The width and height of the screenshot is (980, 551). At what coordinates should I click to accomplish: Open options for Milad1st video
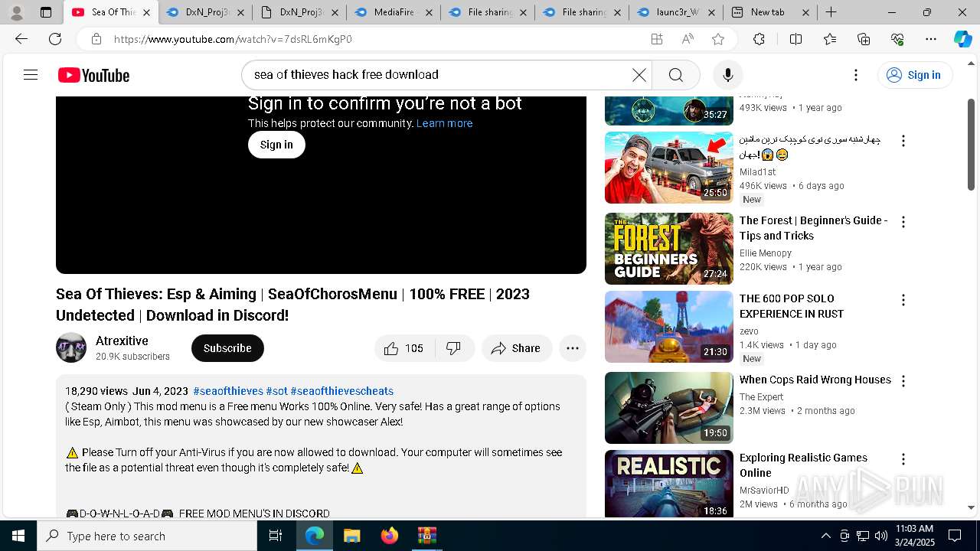903,141
